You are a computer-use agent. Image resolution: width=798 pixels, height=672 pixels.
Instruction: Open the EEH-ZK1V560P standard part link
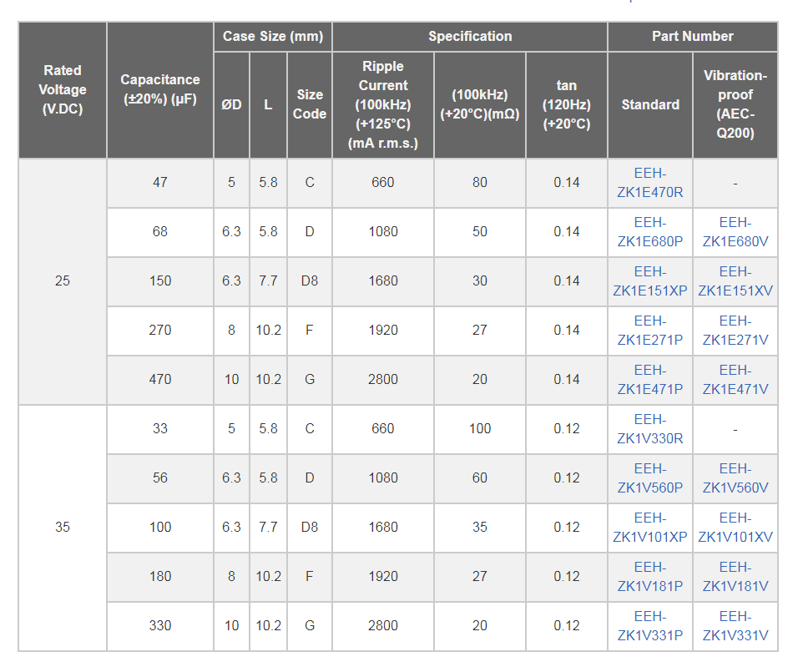(x=649, y=478)
